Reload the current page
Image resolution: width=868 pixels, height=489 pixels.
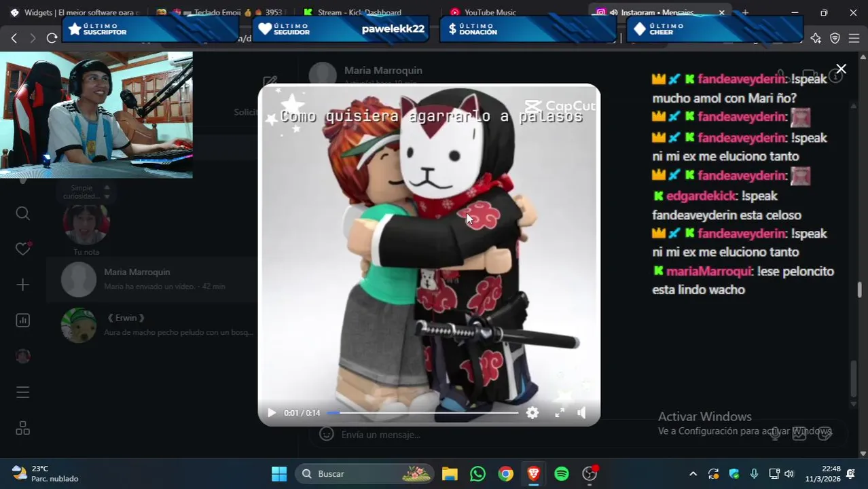52,38
